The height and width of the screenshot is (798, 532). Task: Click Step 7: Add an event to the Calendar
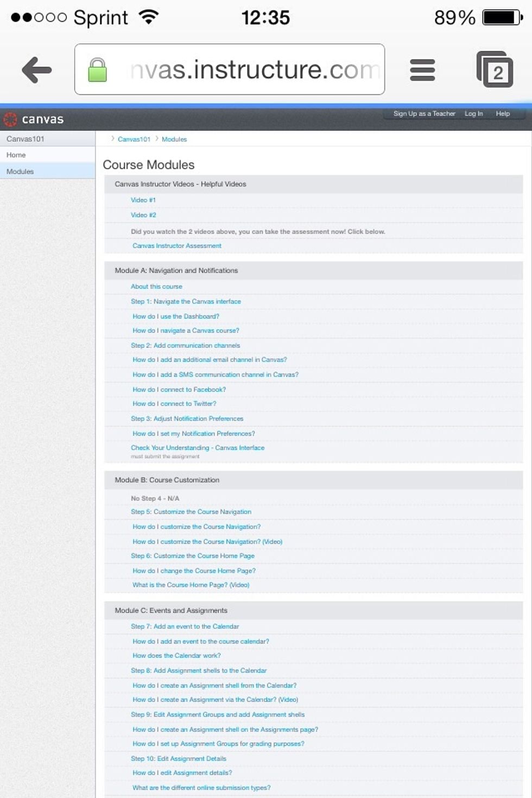pyautogui.click(x=185, y=626)
